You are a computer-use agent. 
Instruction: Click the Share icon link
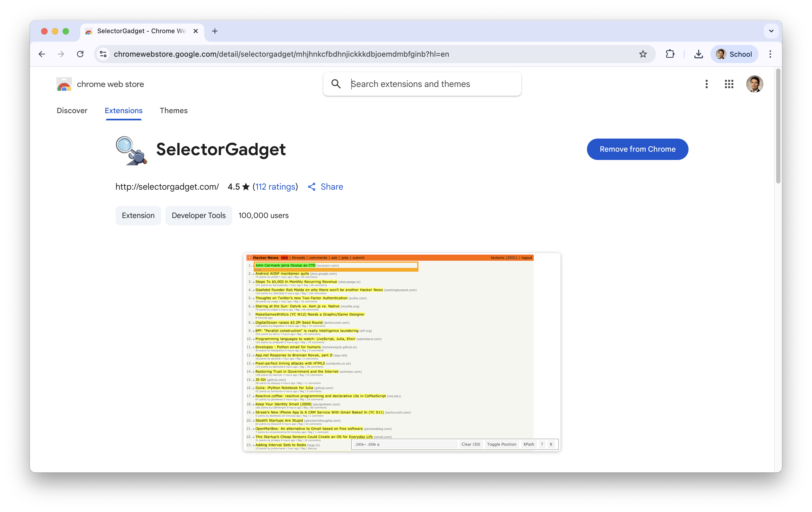coord(325,187)
